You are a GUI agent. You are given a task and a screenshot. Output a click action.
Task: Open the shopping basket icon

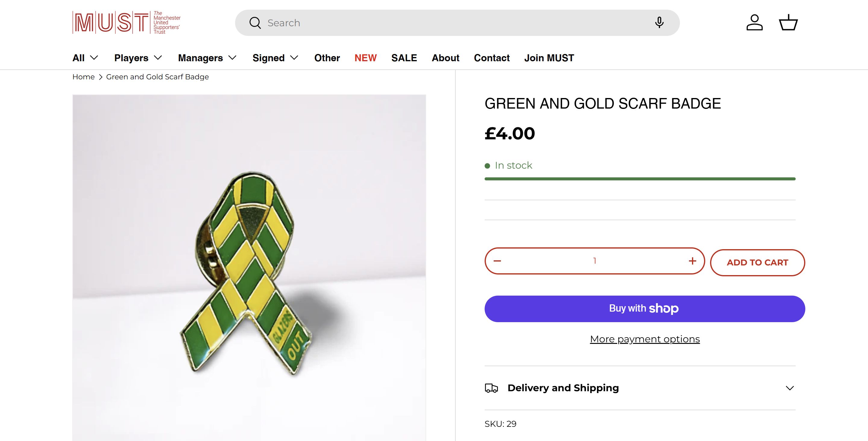click(x=788, y=23)
